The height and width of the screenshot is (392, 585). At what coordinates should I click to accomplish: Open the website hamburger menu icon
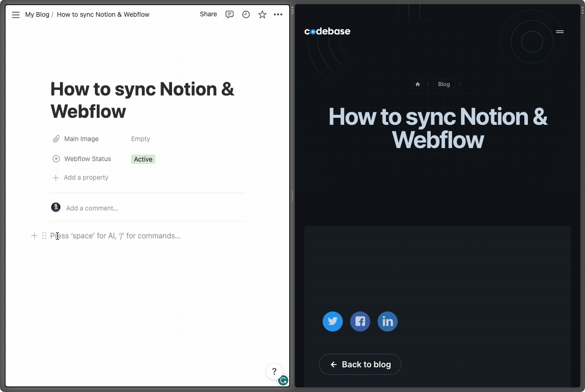point(560,32)
